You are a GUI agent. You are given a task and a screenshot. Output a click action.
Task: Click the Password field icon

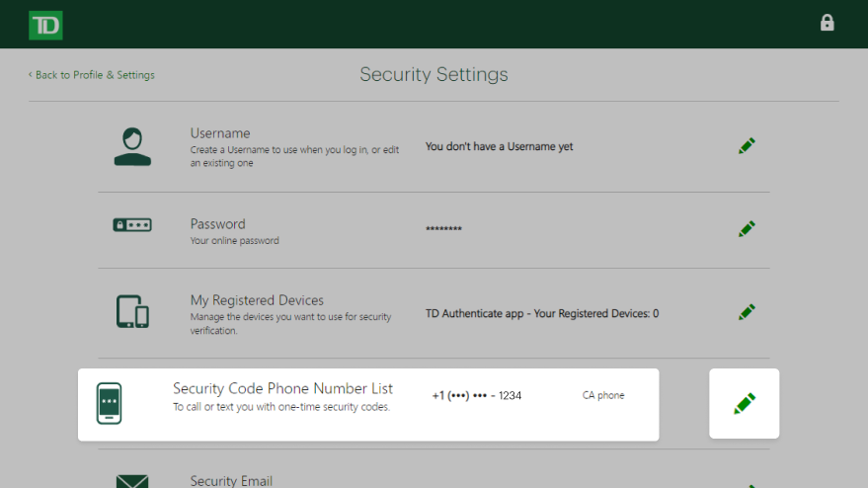tap(132, 225)
